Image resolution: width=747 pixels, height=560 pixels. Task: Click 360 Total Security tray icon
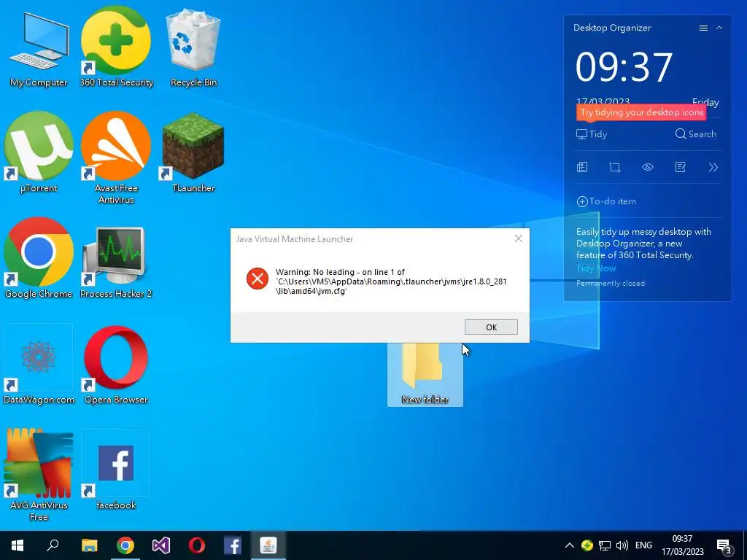point(587,545)
